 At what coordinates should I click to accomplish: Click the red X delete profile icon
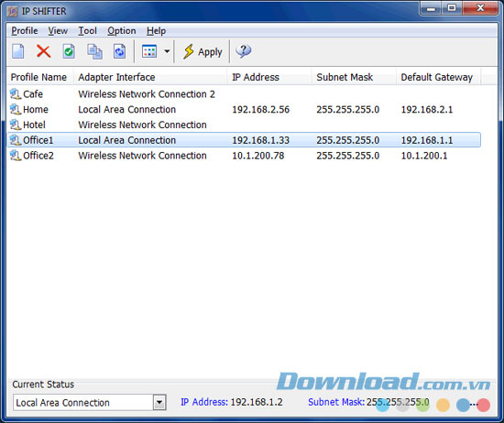[x=43, y=51]
